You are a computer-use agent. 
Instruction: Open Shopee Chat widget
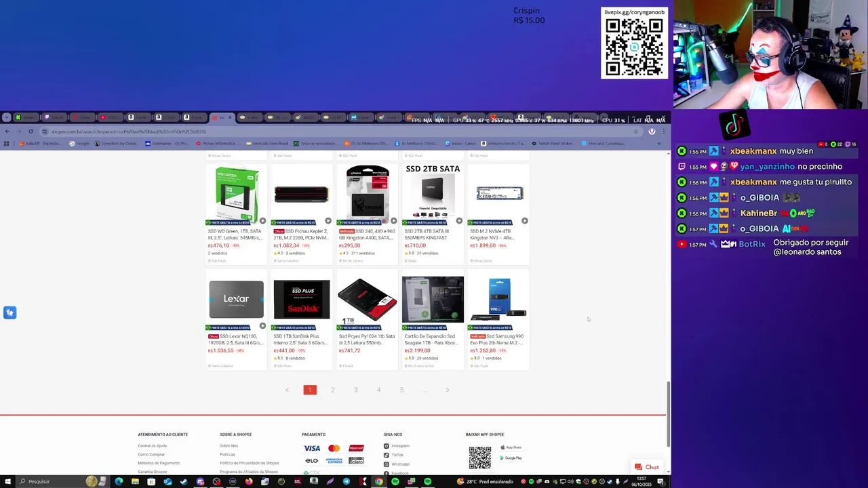[x=647, y=467]
